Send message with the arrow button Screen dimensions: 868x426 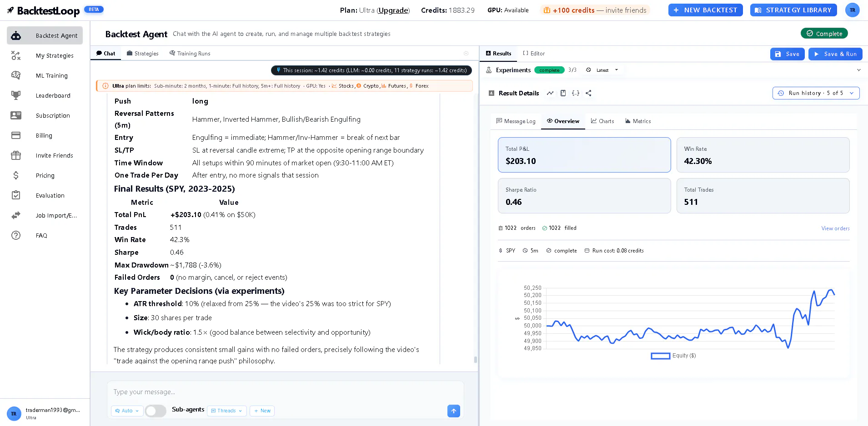click(454, 411)
